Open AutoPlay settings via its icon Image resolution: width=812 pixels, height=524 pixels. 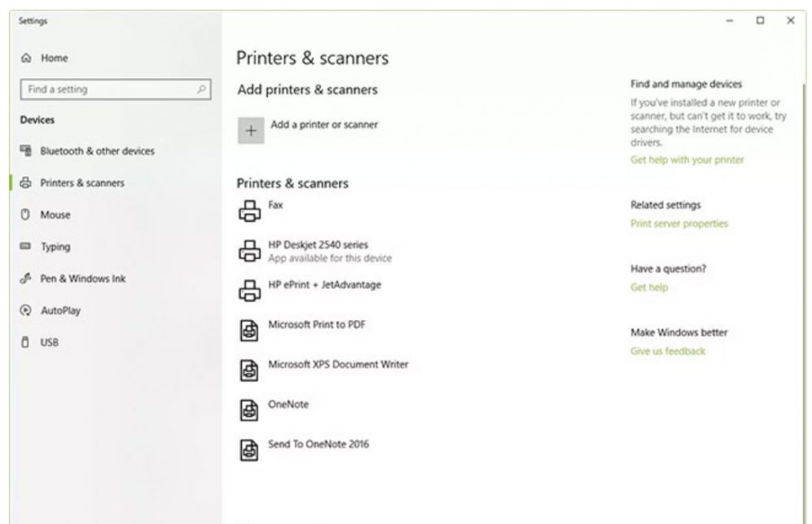coord(24,310)
